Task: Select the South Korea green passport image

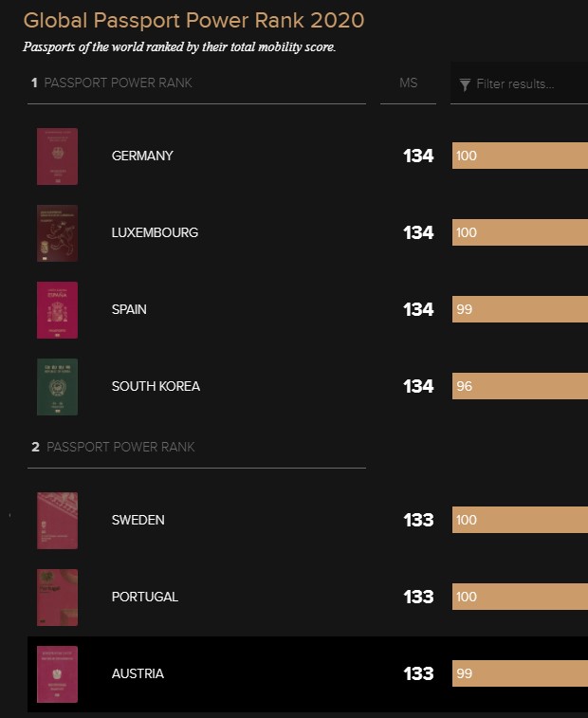Action: (57, 387)
